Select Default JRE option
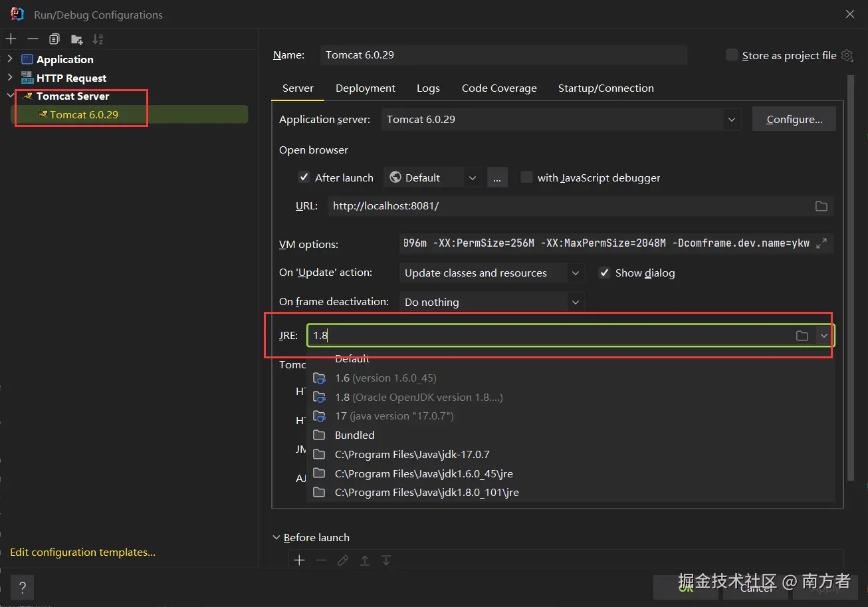 [x=570, y=359]
